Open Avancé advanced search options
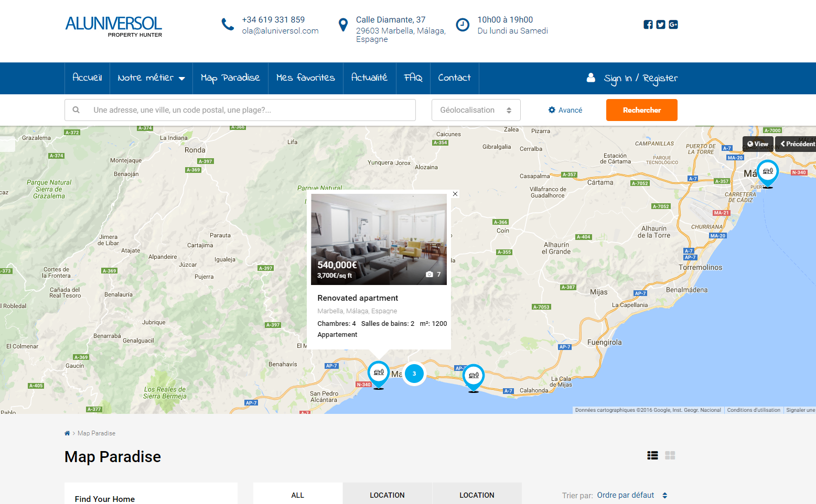The height and width of the screenshot is (504, 816). coord(565,110)
